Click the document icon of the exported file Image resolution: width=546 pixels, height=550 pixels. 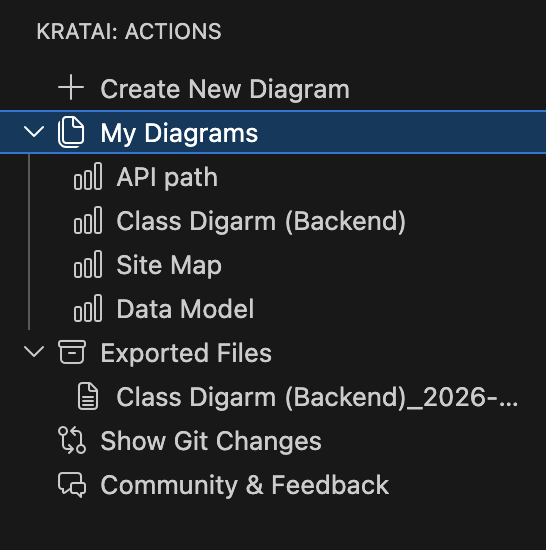coord(88,397)
